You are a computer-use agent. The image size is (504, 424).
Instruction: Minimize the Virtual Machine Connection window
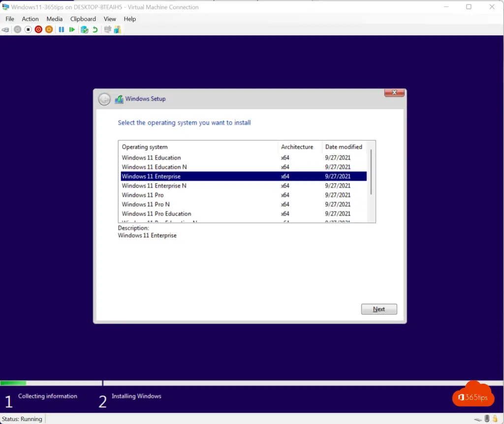point(446,7)
